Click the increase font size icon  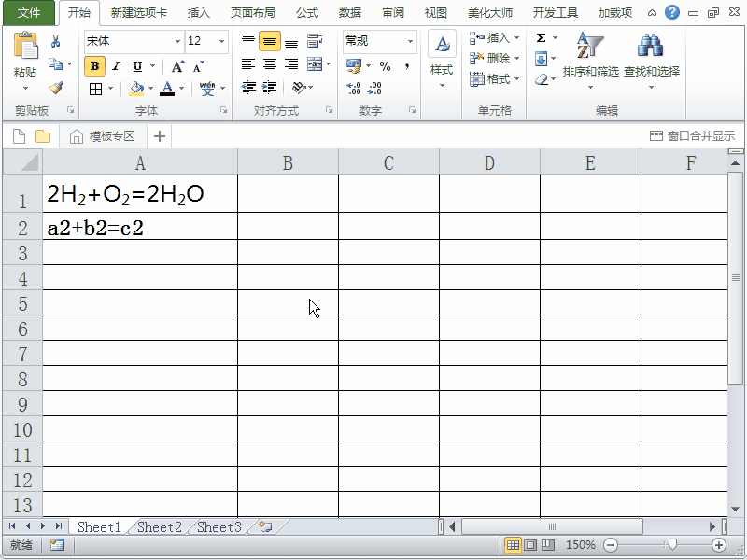pyautogui.click(x=176, y=66)
